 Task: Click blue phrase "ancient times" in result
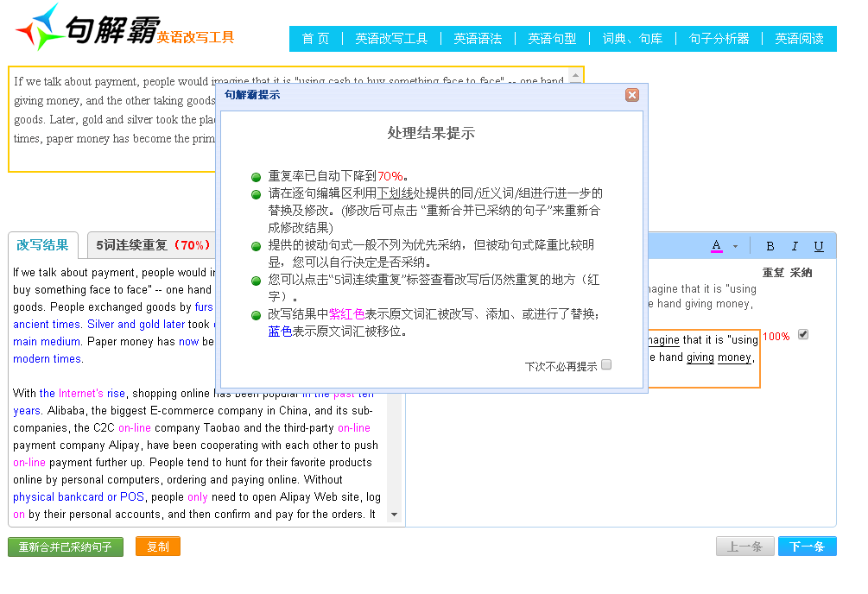(47, 325)
